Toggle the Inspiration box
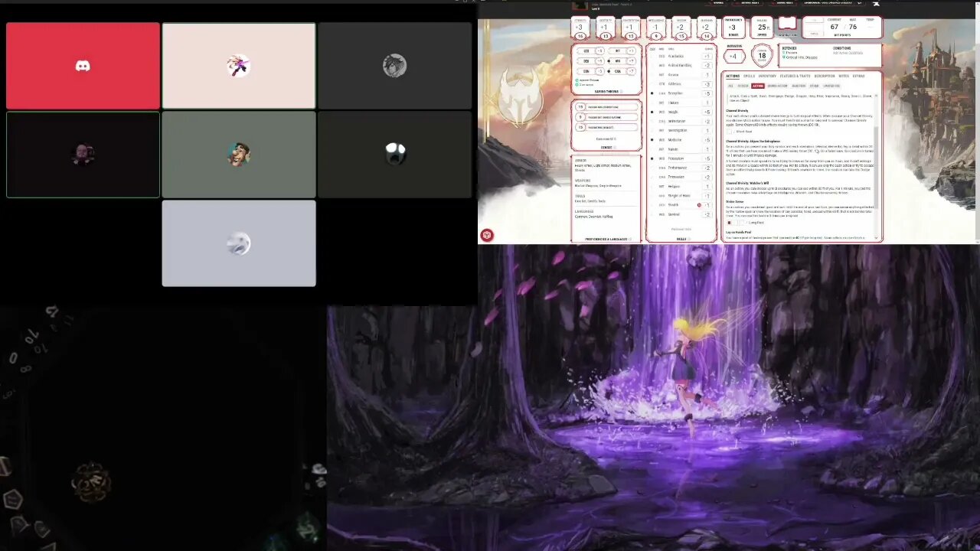This screenshot has width=980, height=551. tap(788, 24)
